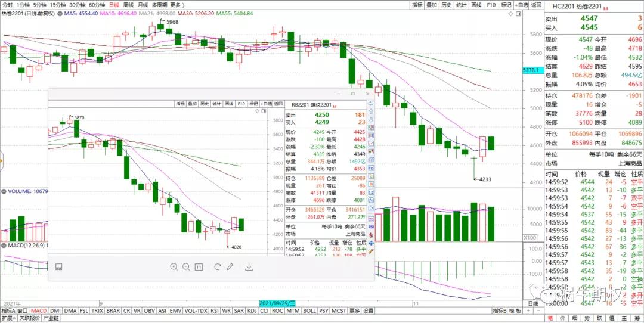
Task: Select the BOLL indicator tab
Action: pyautogui.click(x=309, y=310)
